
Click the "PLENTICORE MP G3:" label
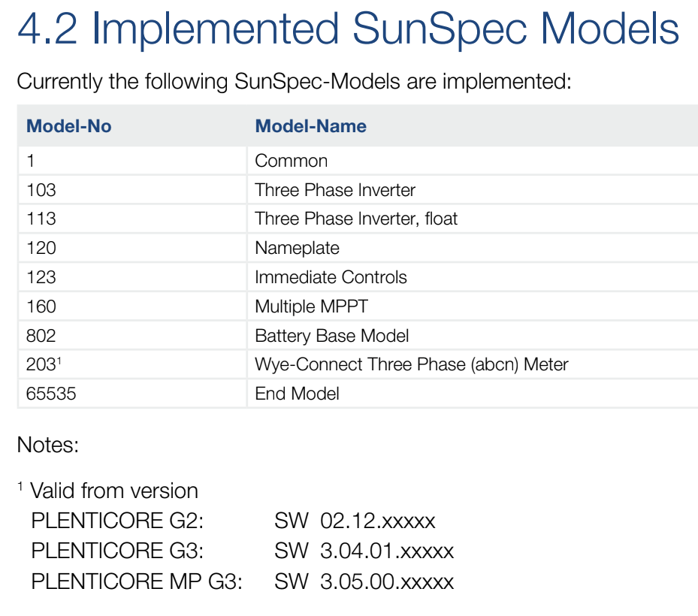(137, 581)
